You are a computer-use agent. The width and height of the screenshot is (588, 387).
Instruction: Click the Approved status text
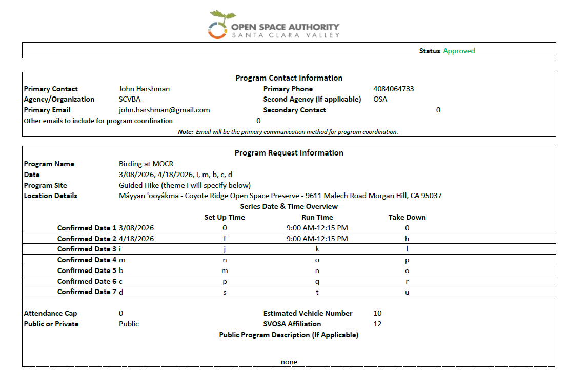(459, 51)
